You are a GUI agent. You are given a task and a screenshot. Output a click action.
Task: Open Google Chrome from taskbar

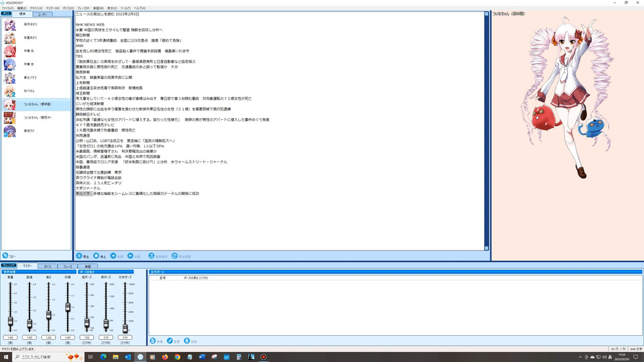pos(177,357)
